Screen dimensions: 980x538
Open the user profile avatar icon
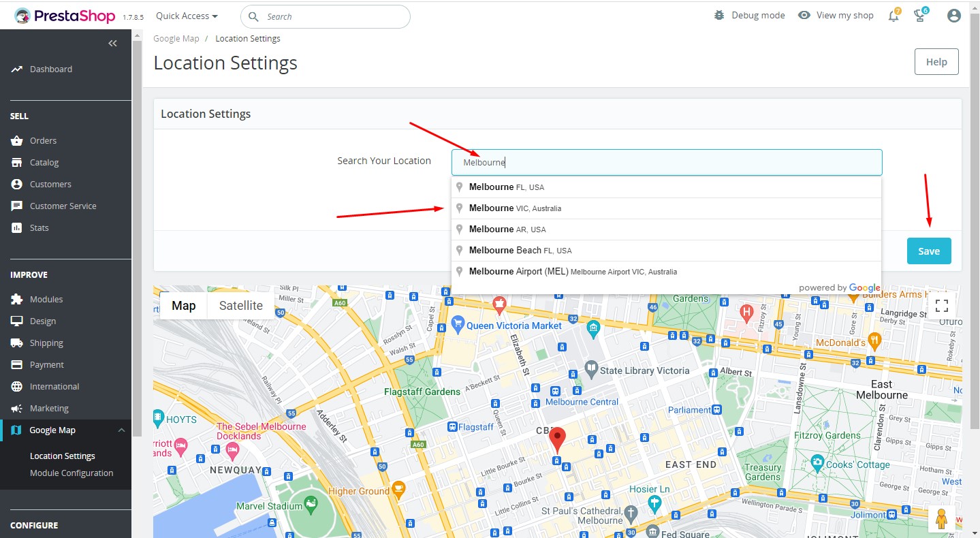coord(953,16)
